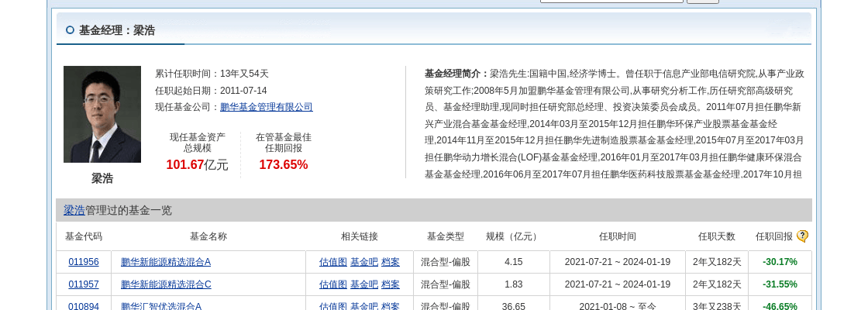Image resolution: width=868 pixels, height=310 pixels.
Task: Select the -30.17% return value
Action: (780, 262)
